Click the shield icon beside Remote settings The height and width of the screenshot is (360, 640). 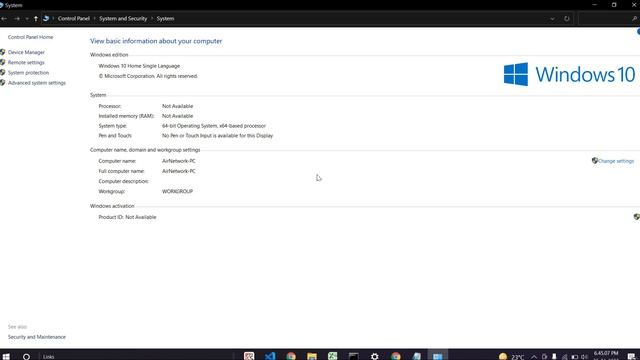[x=3, y=62]
